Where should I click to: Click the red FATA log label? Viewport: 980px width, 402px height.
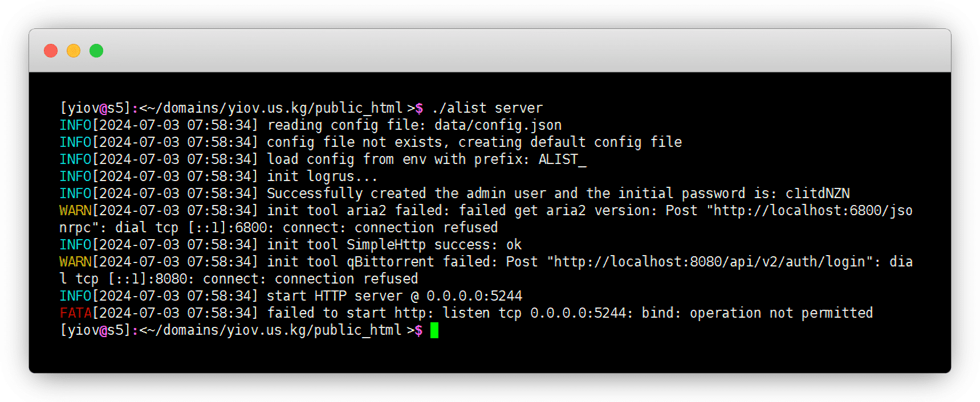(x=75, y=313)
